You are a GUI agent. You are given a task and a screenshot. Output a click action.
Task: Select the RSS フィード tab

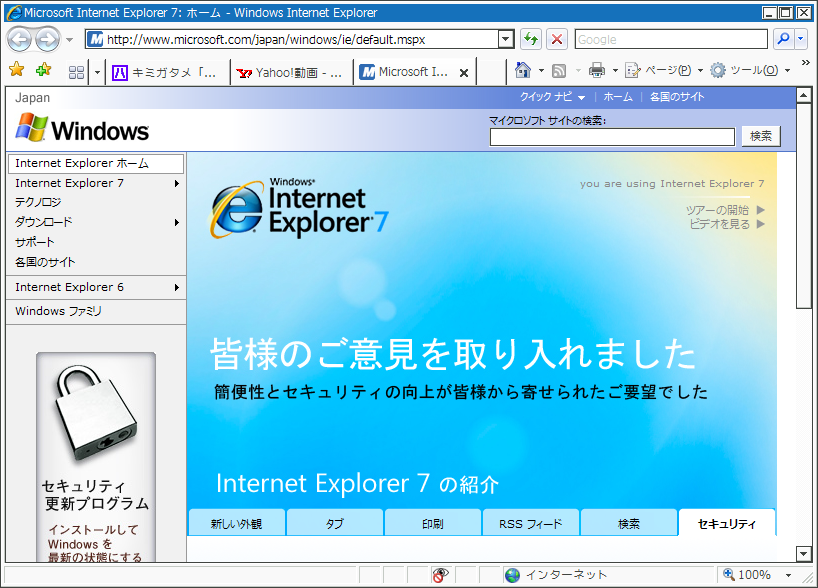pos(531,523)
